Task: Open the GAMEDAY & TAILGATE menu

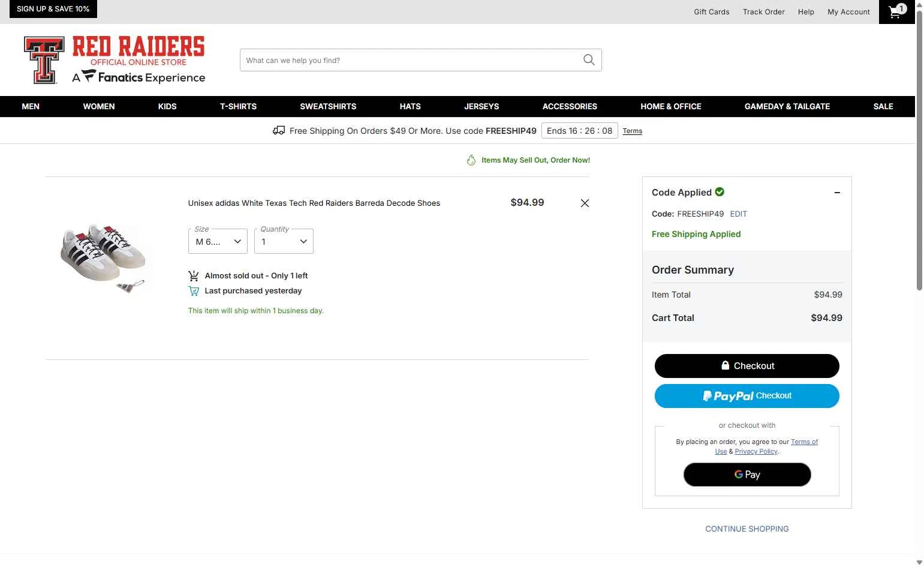Action: (x=787, y=106)
